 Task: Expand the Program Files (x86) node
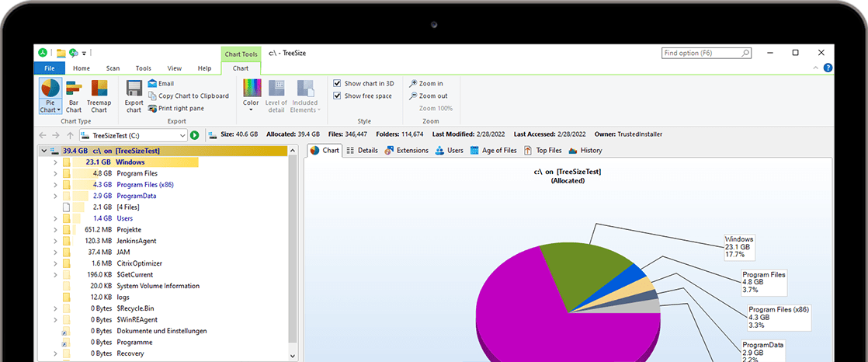click(55, 185)
